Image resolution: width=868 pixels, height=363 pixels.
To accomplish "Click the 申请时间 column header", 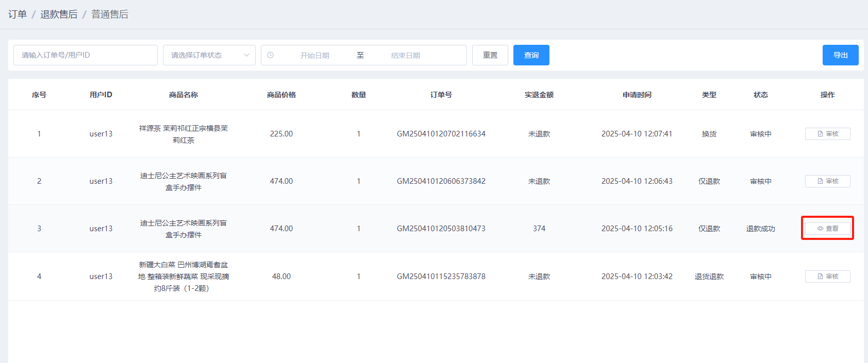I will [637, 95].
